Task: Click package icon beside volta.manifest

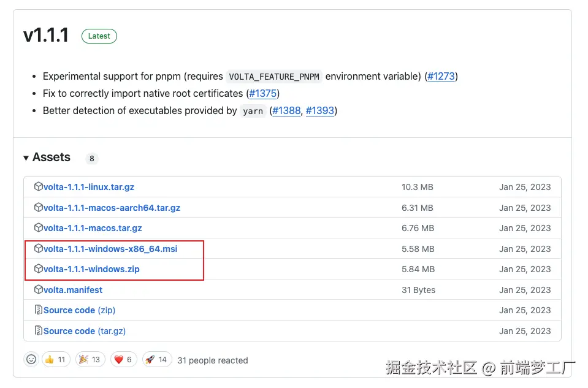Action: (x=38, y=289)
